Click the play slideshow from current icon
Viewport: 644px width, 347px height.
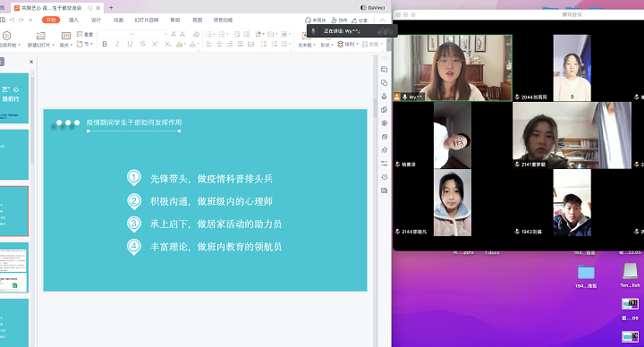[x=6, y=35]
